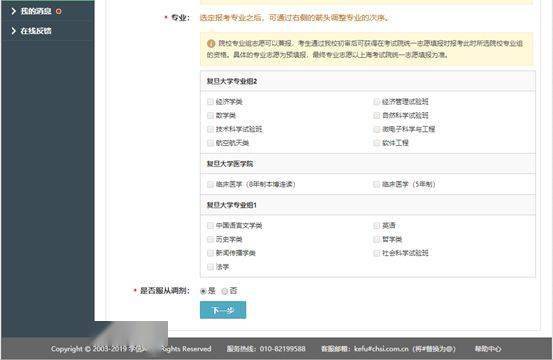Check the 自然科学试验班 checkbox
The height and width of the screenshot is (360, 553).
pyautogui.click(x=376, y=116)
